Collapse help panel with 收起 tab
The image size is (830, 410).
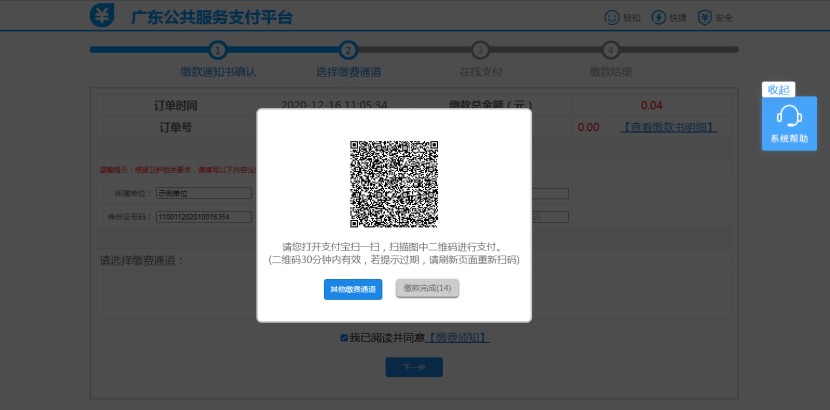pyautogui.click(x=778, y=89)
